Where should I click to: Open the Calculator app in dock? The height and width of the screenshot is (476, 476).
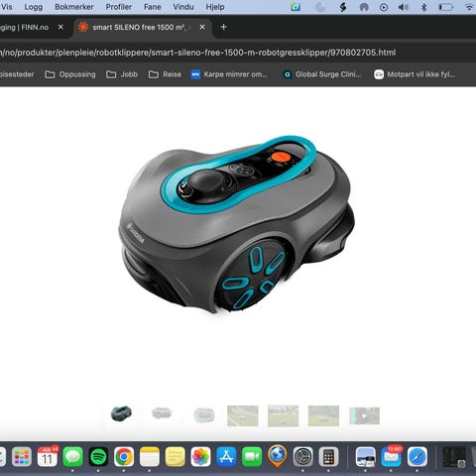point(328,457)
